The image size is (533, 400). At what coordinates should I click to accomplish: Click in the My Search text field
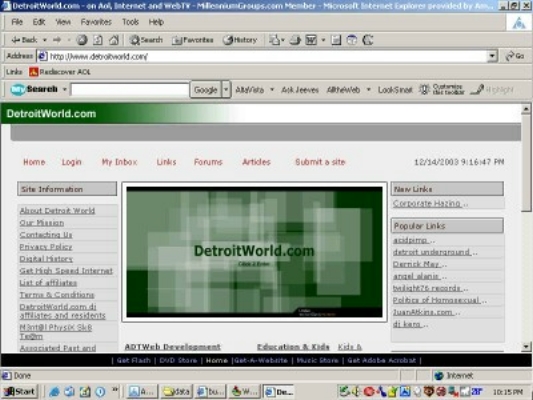tap(130, 90)
